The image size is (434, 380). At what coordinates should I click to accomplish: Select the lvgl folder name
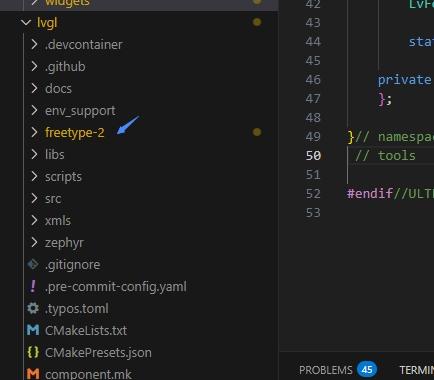pos(47,23)
